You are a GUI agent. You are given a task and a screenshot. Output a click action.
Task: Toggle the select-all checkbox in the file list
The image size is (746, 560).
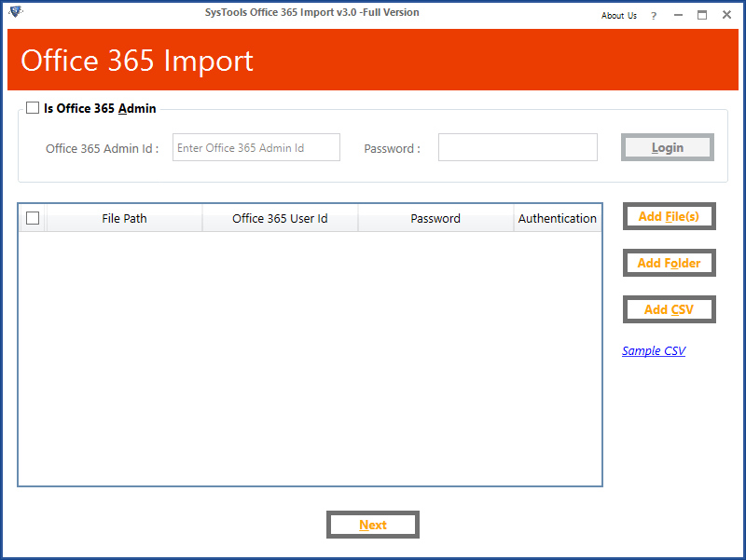(x=33, y=217)
